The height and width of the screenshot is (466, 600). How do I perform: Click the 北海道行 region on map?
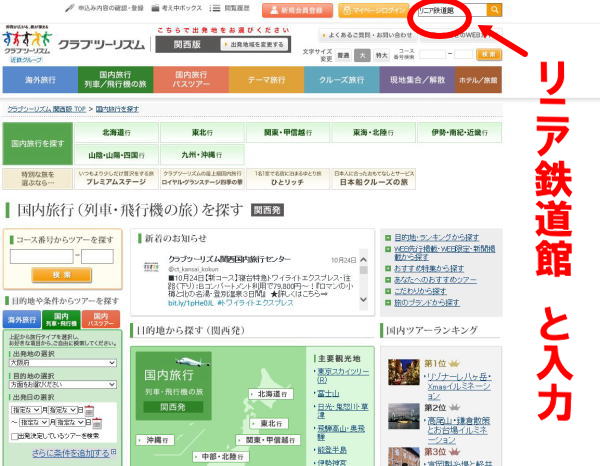(270, 394)
